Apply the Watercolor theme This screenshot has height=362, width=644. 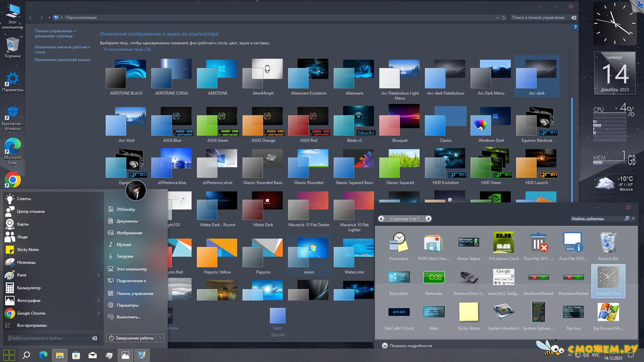(354, 256)
